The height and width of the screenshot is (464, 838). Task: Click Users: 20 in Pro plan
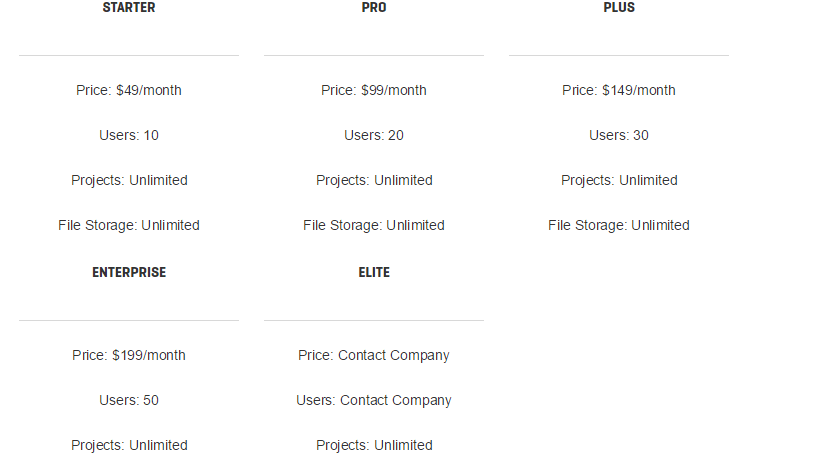[374, 135]
